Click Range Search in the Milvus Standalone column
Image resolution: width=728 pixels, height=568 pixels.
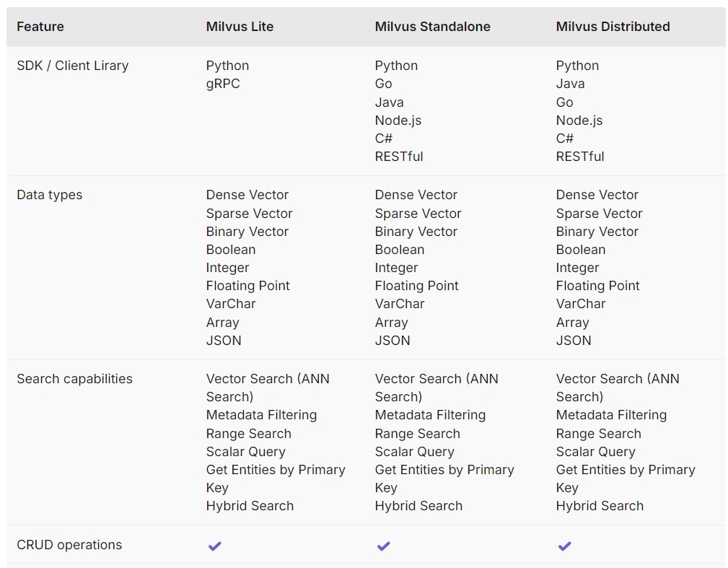[417, 434]
